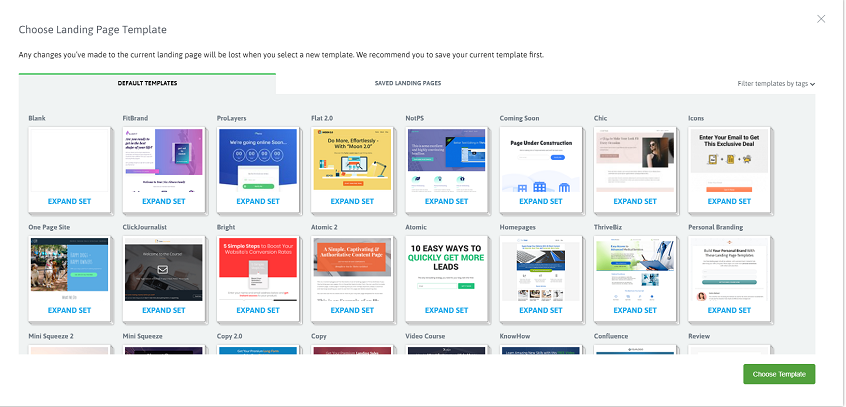Select the One Page Site template thumbnail
This screenshot has height=407, width=846.
coord(69,269)
